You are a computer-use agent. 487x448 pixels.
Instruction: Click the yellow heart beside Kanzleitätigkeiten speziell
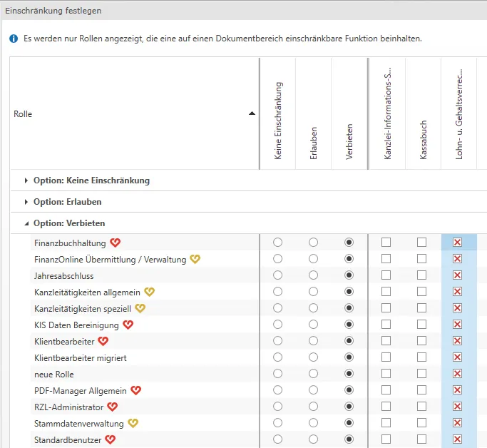[x=140, y=308]
